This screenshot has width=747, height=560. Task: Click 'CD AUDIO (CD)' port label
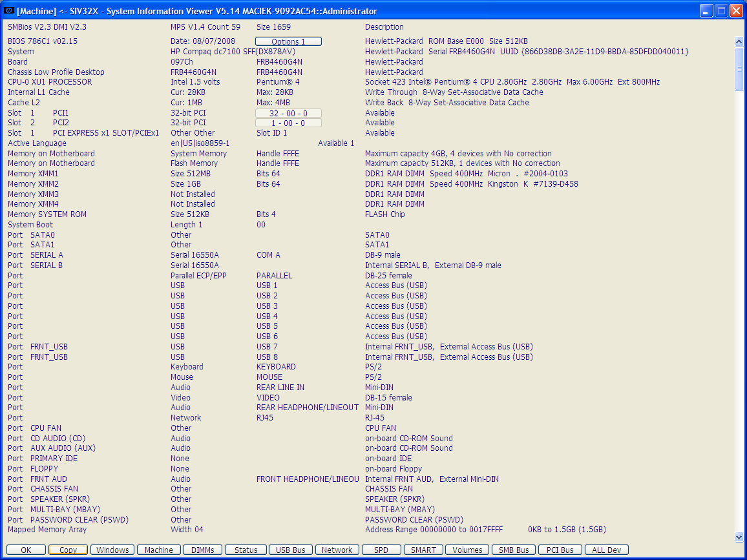(x=58, y=438)
